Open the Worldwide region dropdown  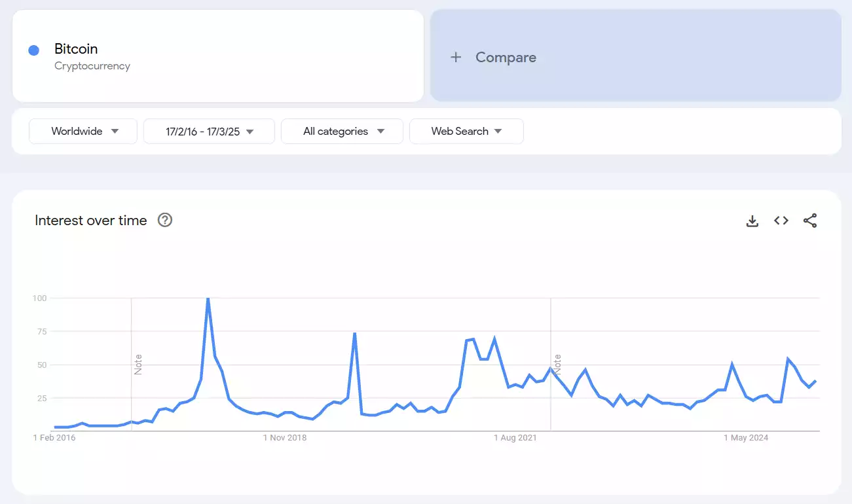click(83, 131)
